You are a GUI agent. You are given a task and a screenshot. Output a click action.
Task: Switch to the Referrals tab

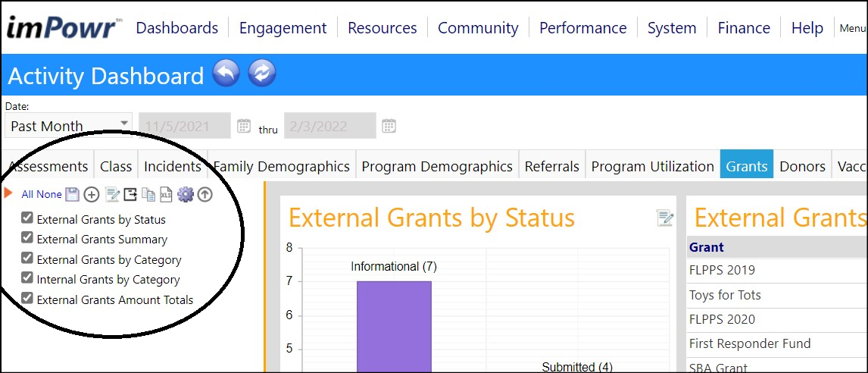[552, 166]
